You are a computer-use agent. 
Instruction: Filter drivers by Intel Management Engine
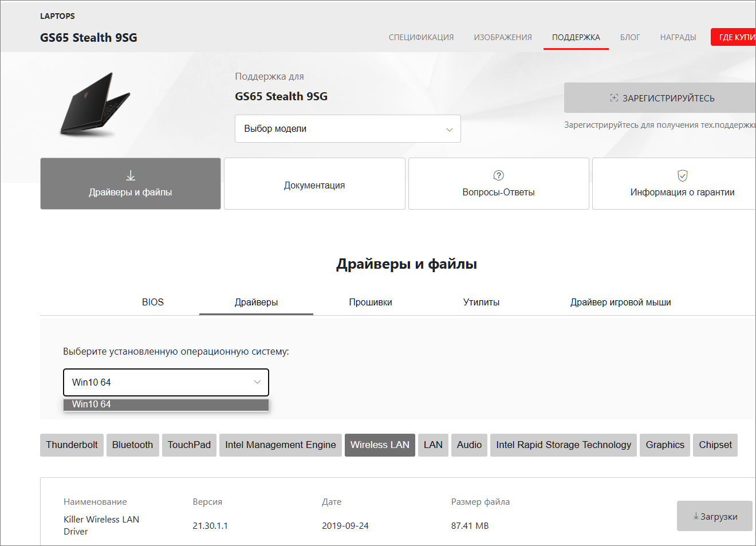tap(281, 445)
